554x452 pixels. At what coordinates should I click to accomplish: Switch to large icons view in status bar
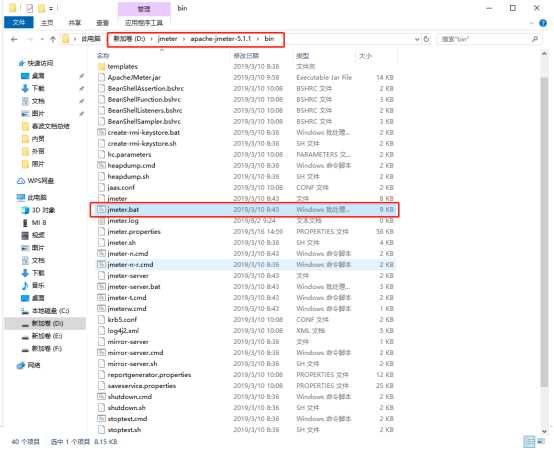[541, 441]
